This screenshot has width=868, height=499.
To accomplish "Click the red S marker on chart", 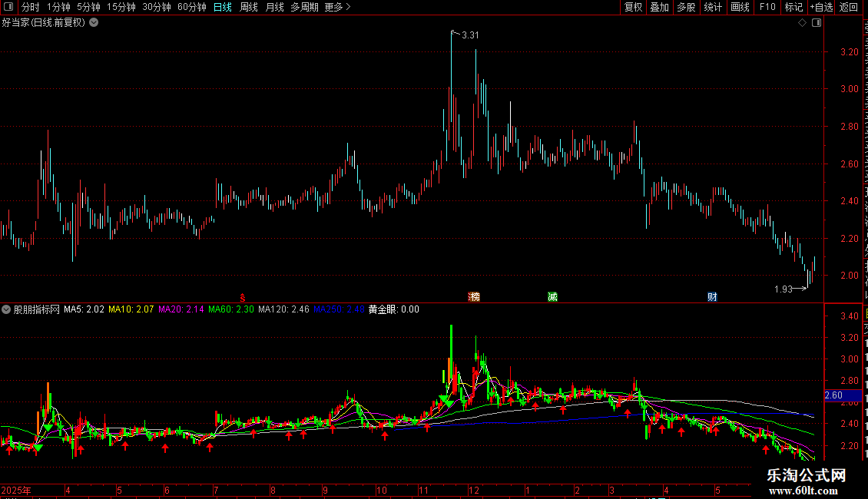I will click(243, 298).
